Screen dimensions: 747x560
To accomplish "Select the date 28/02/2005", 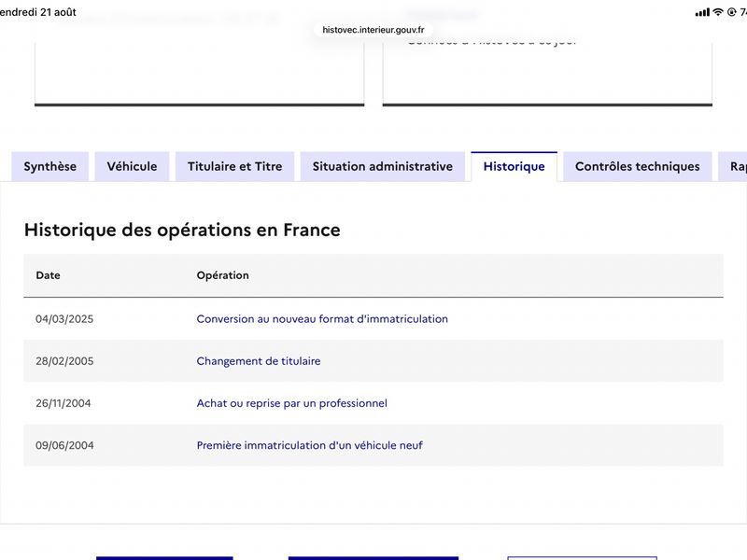I will [64, 361].
